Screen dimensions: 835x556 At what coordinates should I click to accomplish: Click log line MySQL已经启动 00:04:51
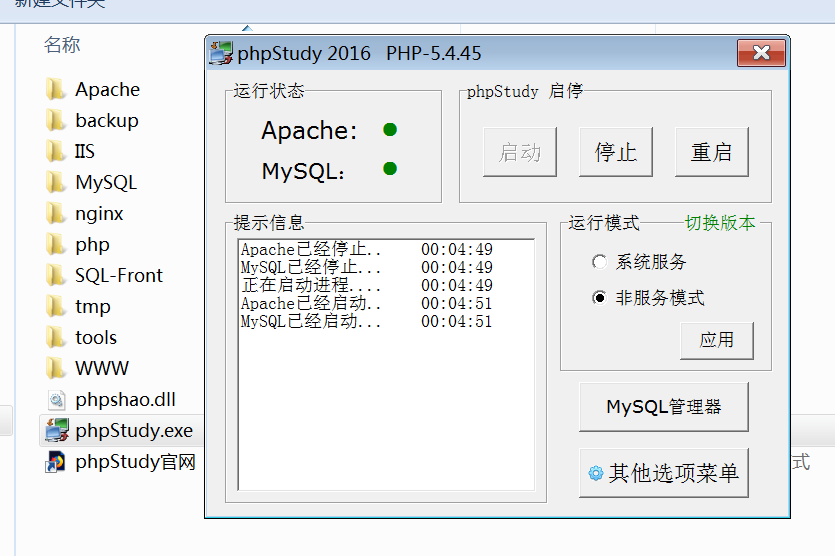(366, 322)
